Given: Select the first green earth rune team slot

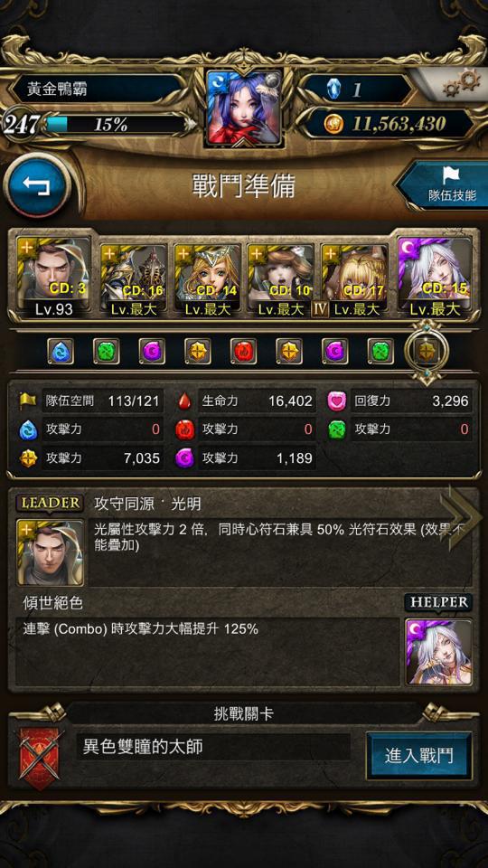Looking at the screenshot, I should click(107, 351).
